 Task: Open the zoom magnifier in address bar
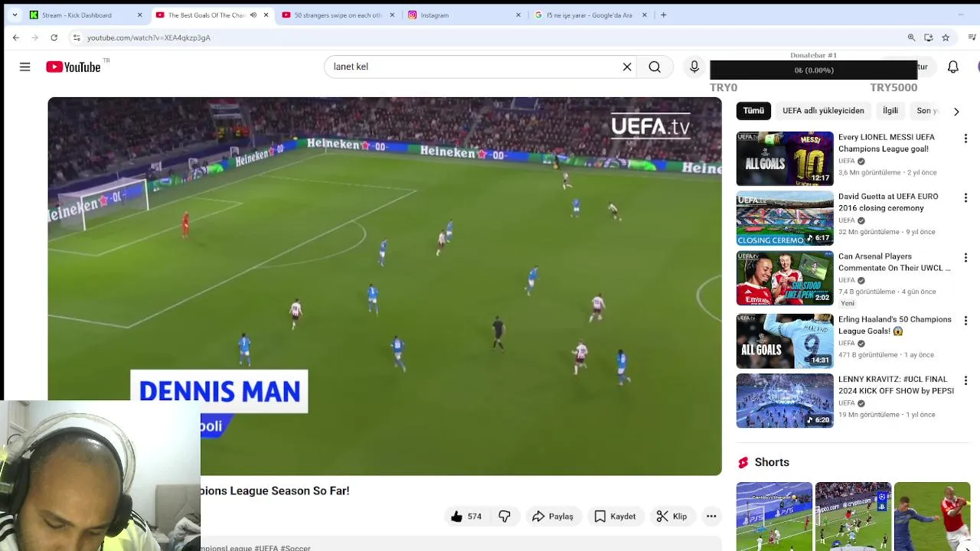pos(911,37)
